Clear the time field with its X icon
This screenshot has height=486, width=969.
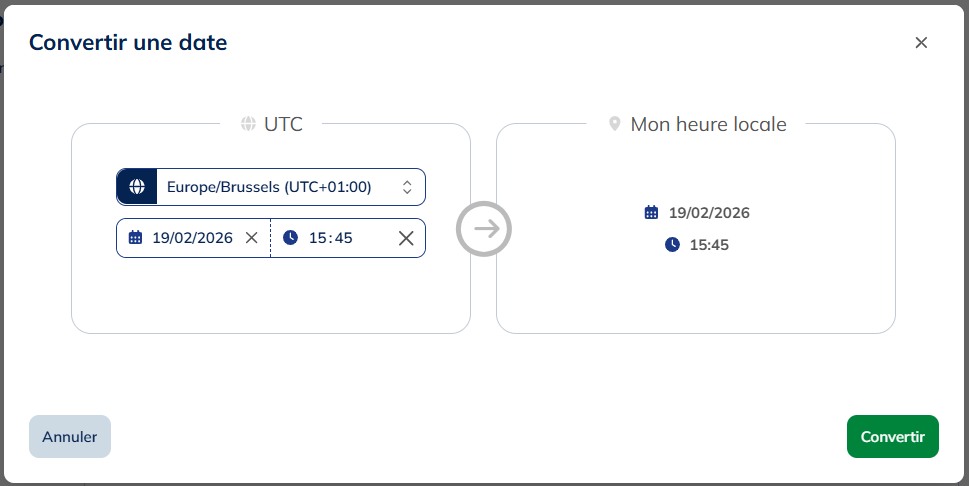[406, 238]
